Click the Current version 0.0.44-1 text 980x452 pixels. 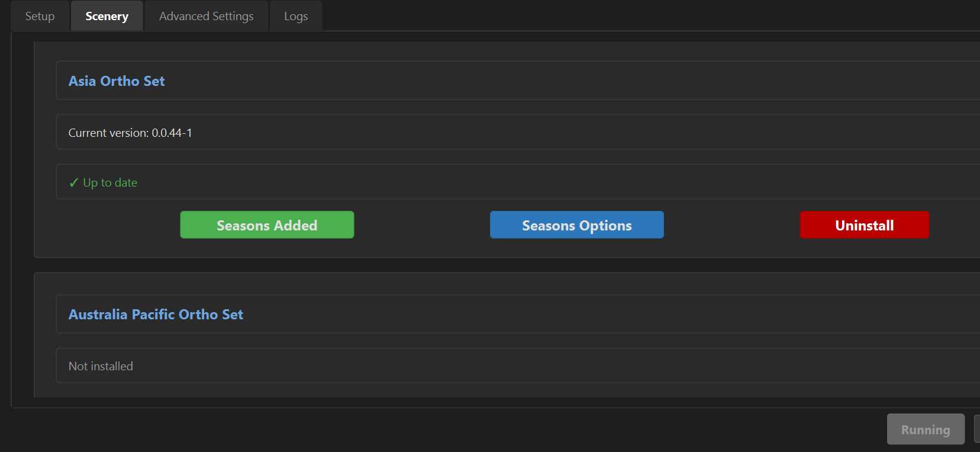(x=130, y=133)
